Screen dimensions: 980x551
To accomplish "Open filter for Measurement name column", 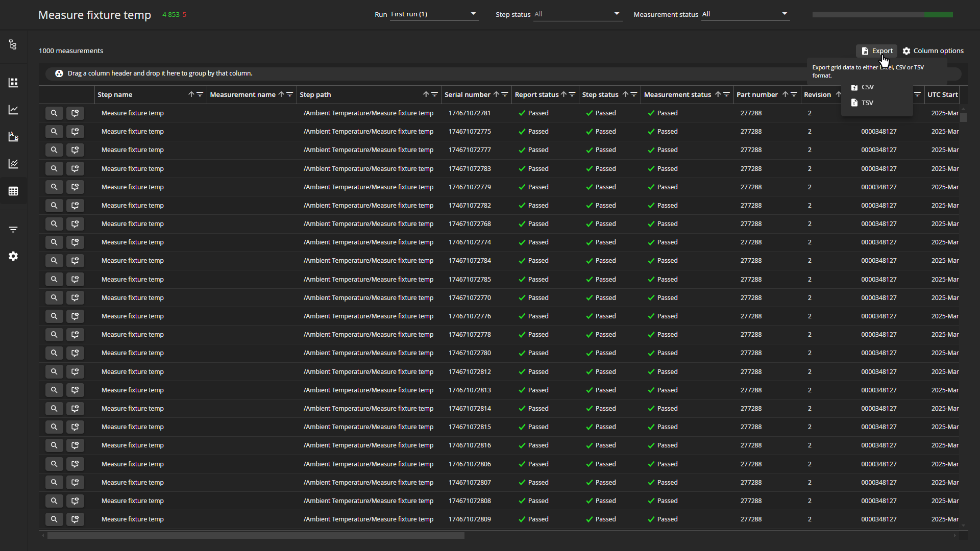I will [290, 94].
